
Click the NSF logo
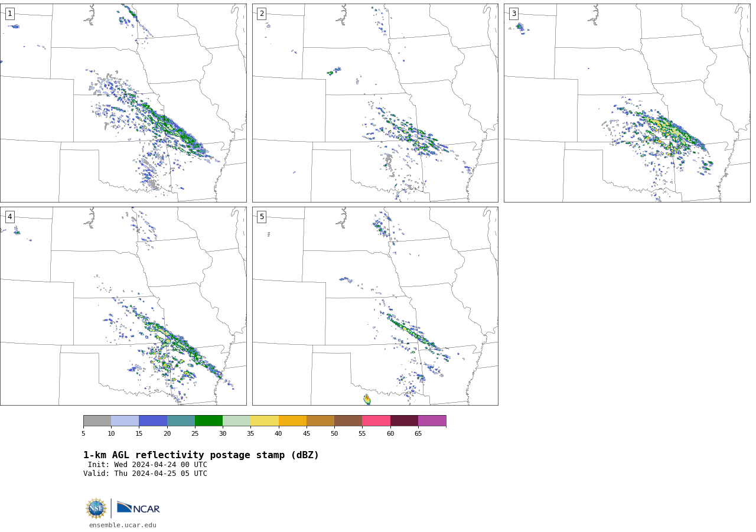click(x=96, y=508)
